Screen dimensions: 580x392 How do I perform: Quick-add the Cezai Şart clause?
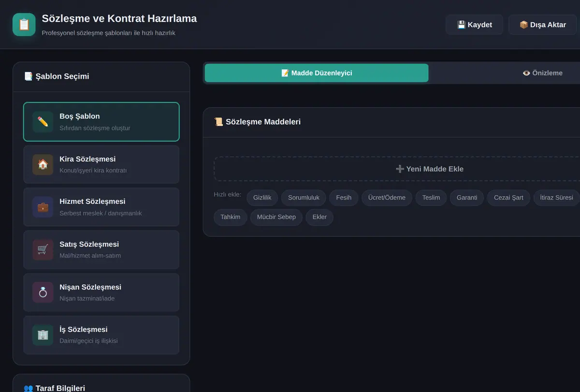coord(508,198)
